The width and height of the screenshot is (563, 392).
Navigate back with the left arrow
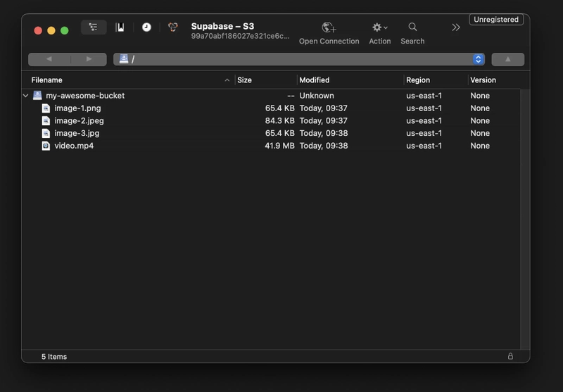[49, 59]
